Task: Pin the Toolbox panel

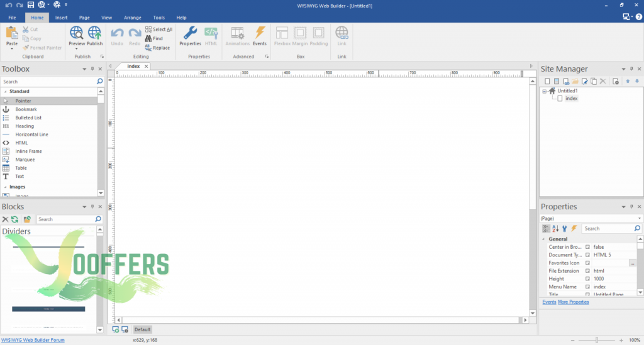Action: click(x=92, y=69)
